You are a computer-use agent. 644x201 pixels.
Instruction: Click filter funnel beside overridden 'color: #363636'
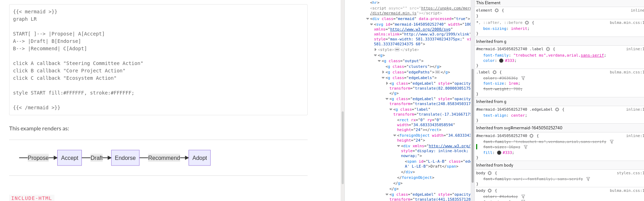[x=523, y=78]
